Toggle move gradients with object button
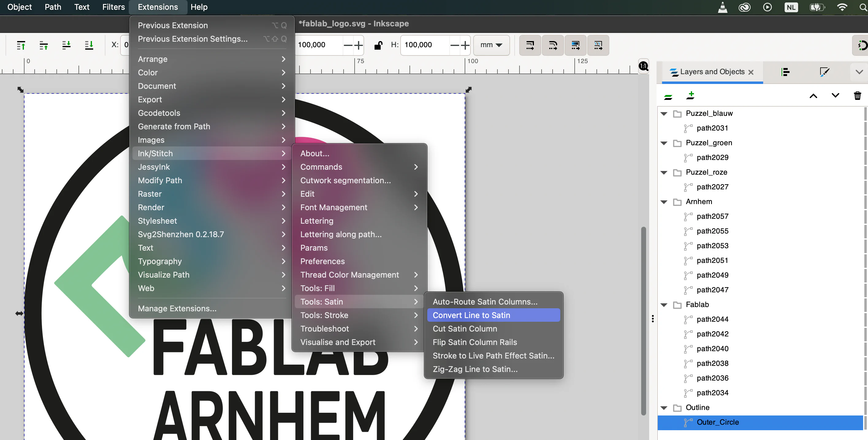The image size is (868, 440). pyautogui.click(x=576, y=45)
